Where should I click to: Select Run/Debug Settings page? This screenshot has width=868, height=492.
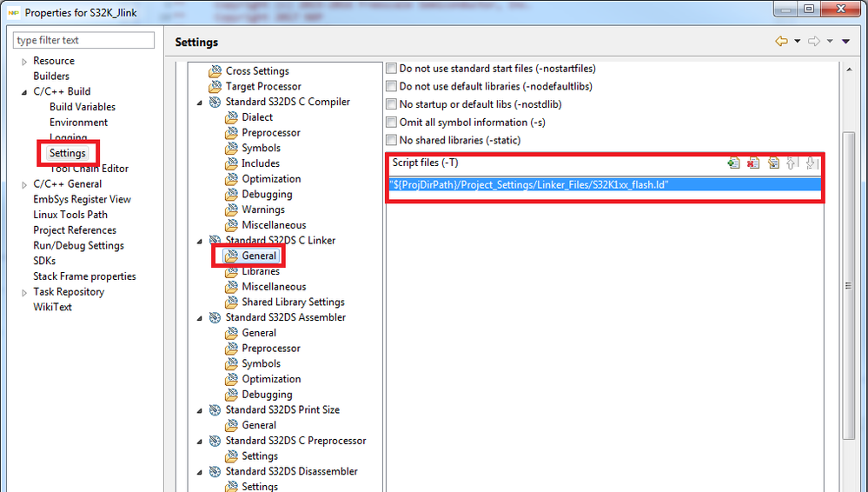click(x=78, y=245)
